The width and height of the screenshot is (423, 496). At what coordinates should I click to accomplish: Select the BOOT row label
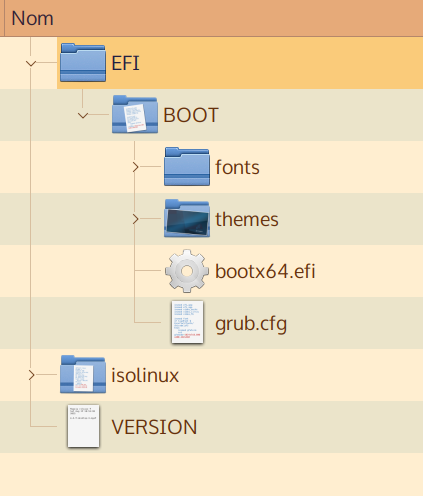[x=191, y=115]
